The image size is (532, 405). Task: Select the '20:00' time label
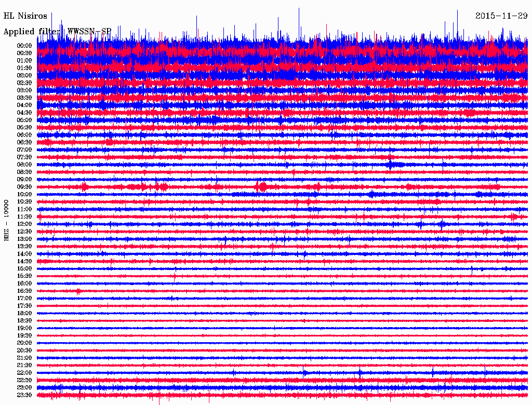[x=24, y=343]
